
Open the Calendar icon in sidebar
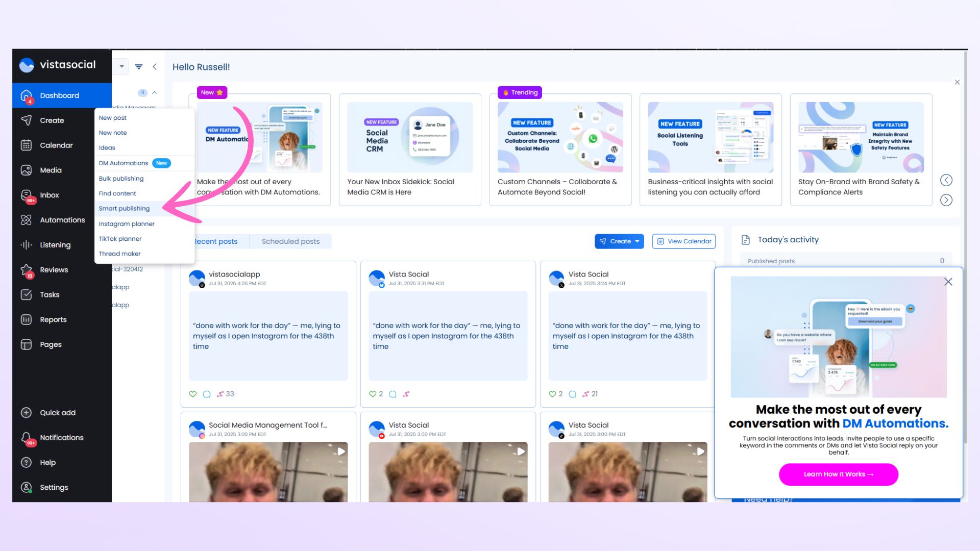tap(26, 145)
